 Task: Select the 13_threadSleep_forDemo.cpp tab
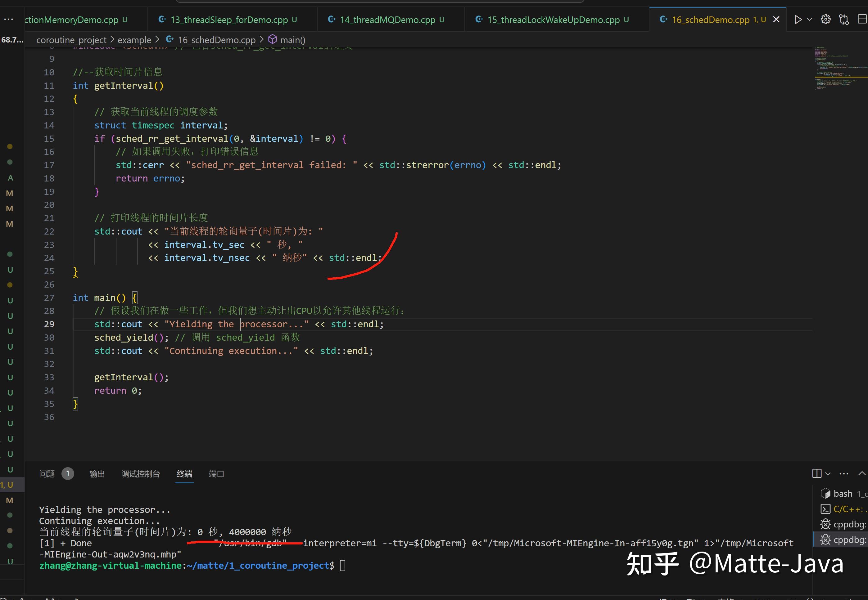(229, 20)
